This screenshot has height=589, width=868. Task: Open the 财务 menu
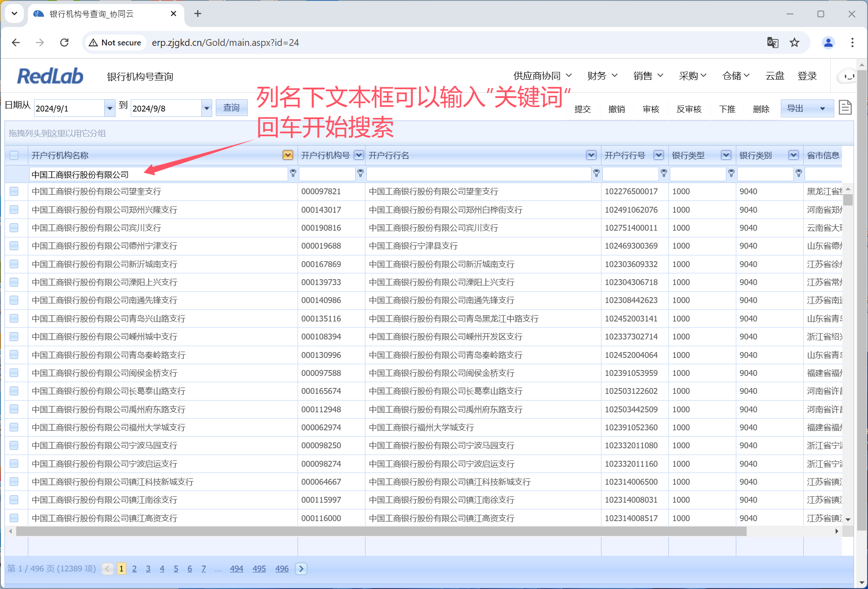(602, 76)
